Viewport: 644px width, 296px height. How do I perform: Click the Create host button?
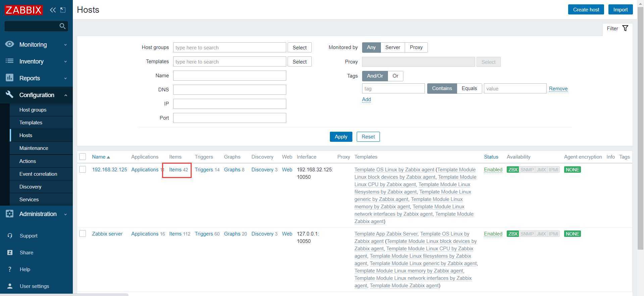pyautogui.click(x=586, y=9)
